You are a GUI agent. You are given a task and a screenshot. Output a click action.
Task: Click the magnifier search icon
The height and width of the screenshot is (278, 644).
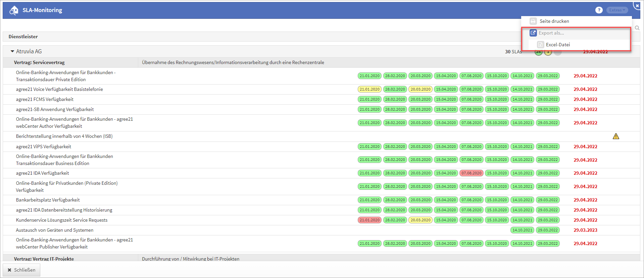[x=637, y=28]
